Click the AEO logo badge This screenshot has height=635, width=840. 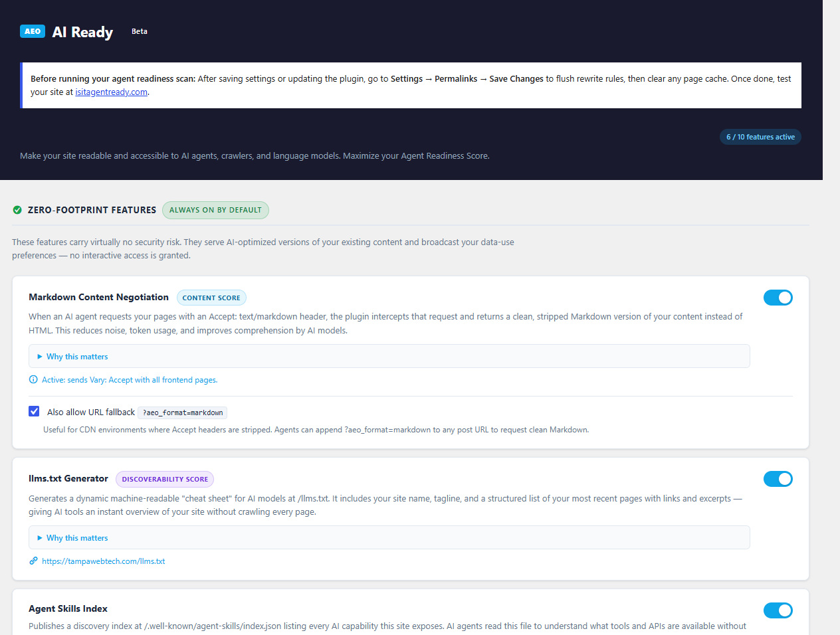click(x=33, y=31)
